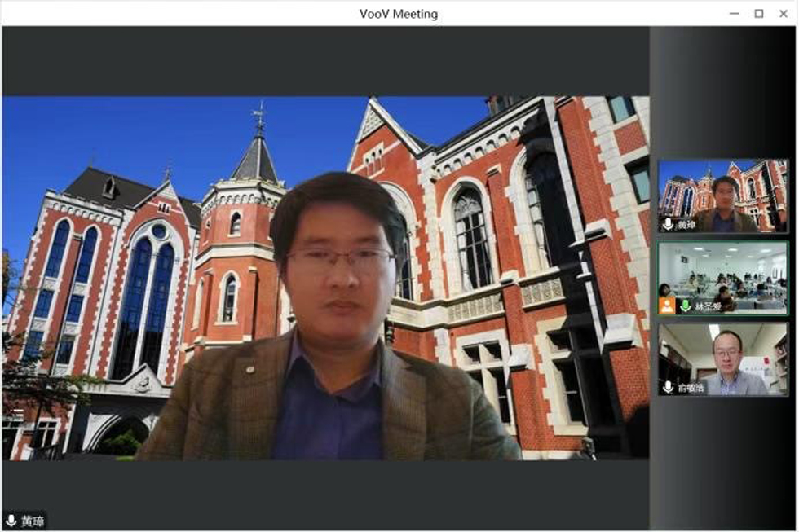
Task: Maximize the VooV Meeting window
Action: click(x=759, y=14)
